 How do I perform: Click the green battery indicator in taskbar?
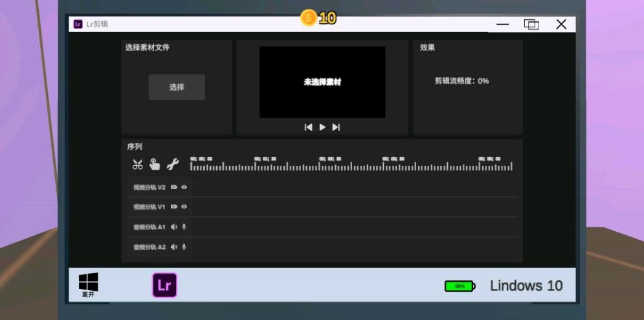pos(460,286)
